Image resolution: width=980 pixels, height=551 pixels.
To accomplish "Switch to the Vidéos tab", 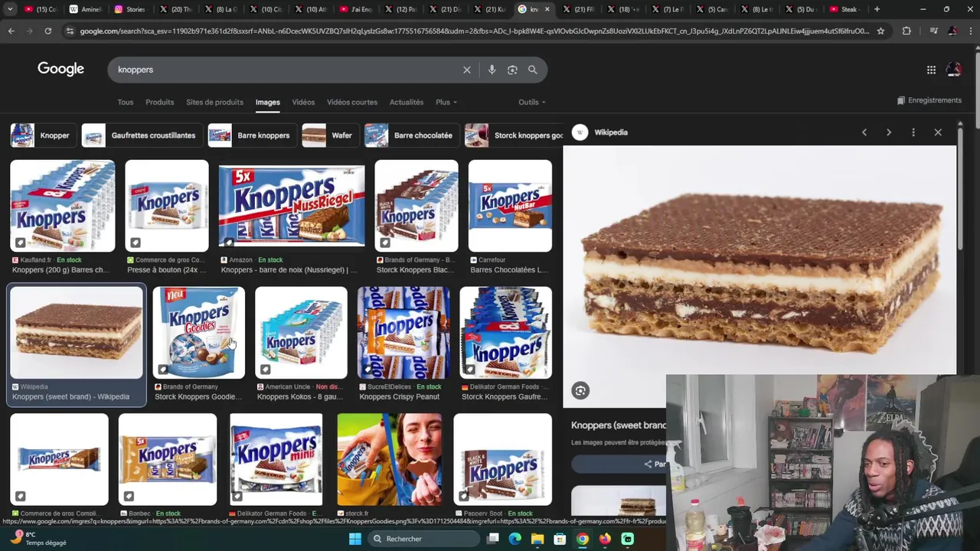I will point(303,103).
